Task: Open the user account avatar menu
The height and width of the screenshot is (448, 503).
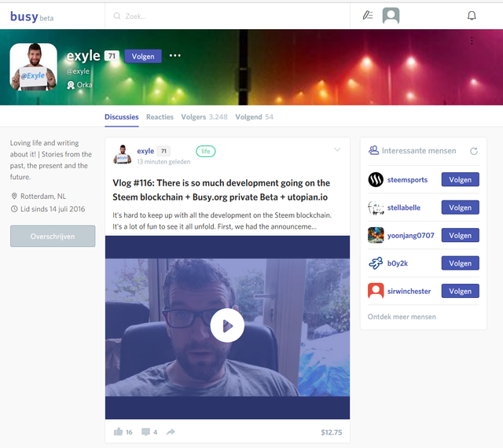Action: pos(391,16)
